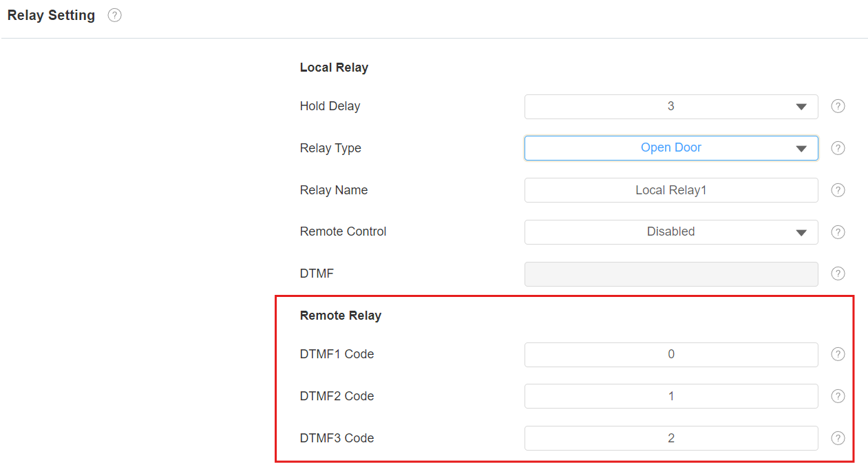
Task: Click help icon for DTMF3 Code
Action: [838, 438]
